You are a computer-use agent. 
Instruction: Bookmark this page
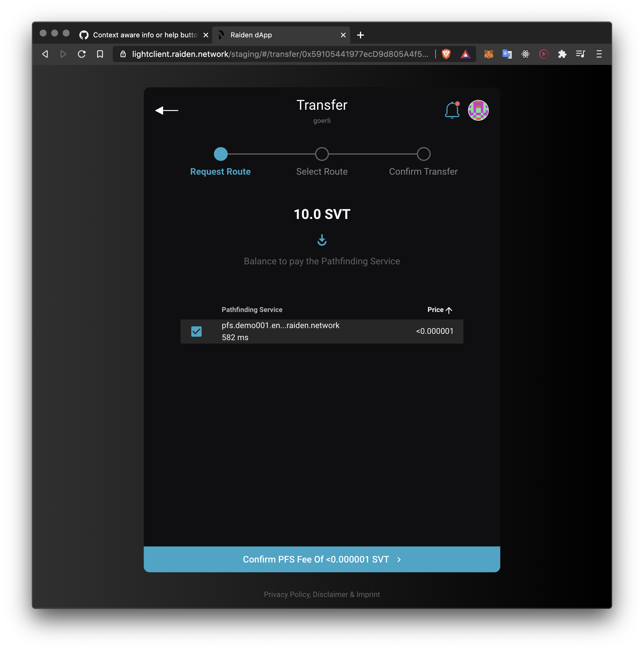100,54
